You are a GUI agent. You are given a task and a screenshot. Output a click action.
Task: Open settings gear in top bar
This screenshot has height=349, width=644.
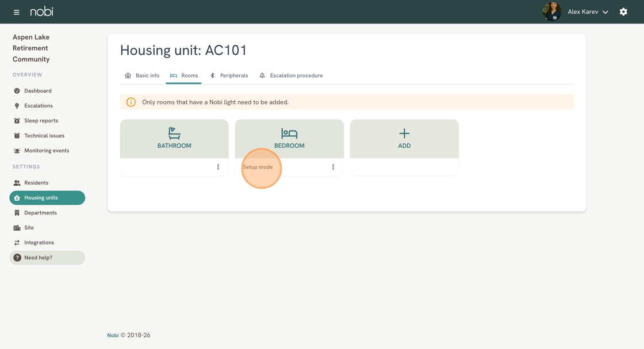[623, 11]
